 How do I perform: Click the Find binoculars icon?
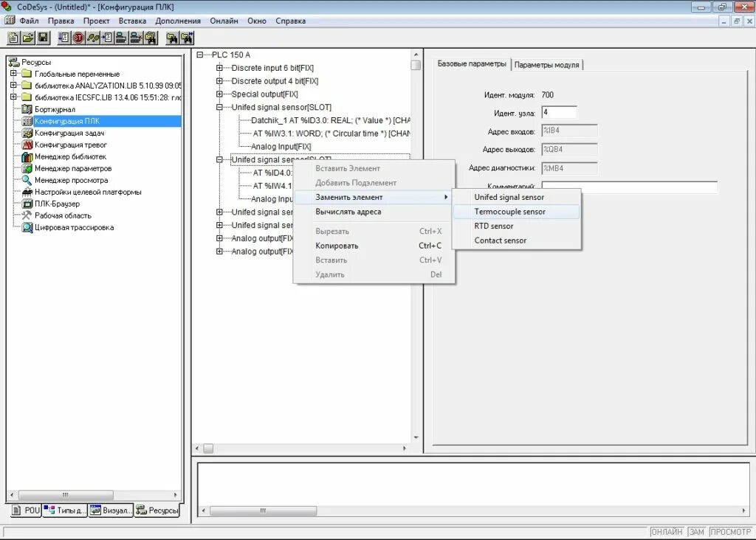(172, 38)
